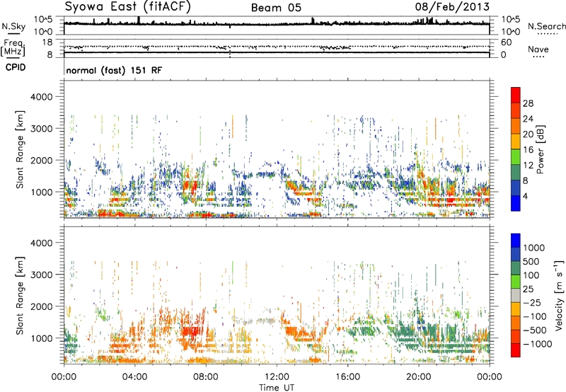Viewport: 566px width, 392px height.
Task: Click the -500 value on Velocity colorbar
Action: pyautogui.click(x=535, y=330)
